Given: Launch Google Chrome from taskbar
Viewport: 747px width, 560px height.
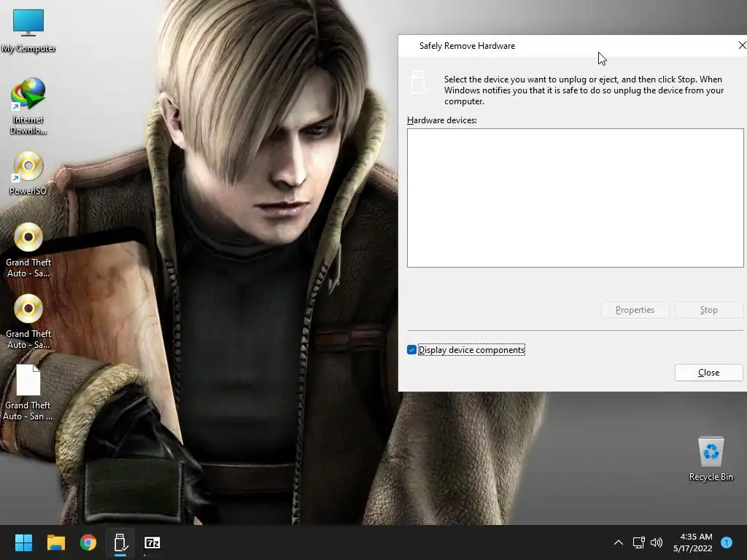Looking at the screenshot, I should pos(88,542).
